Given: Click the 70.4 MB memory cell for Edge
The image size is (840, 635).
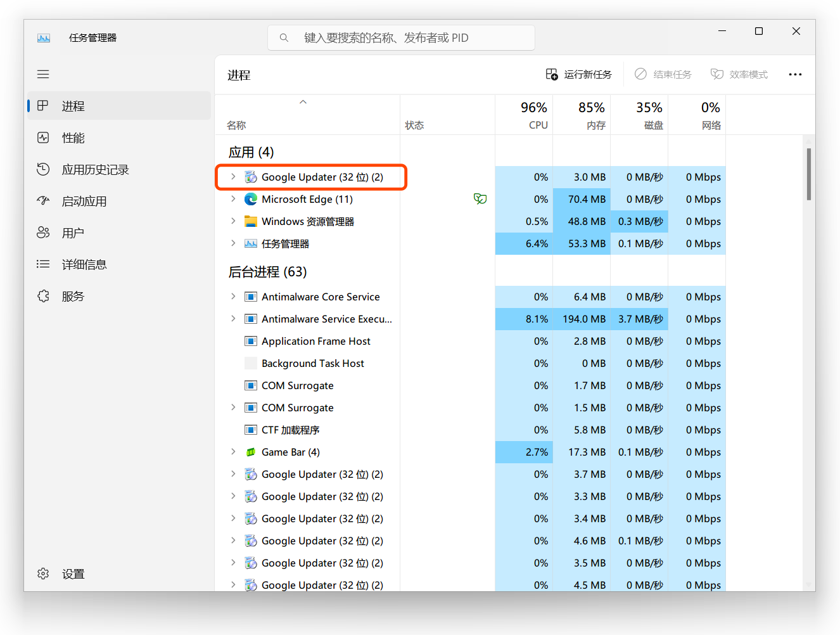Looking at the screenshot, I should point(582,199).
